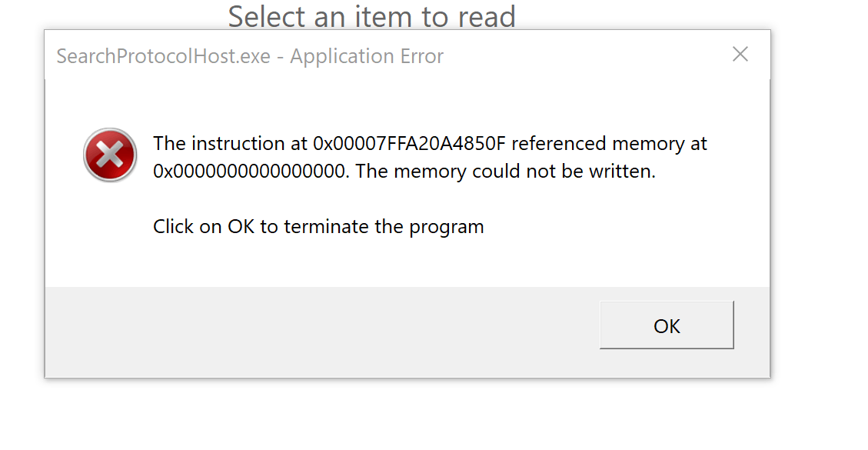Select the SearchProtocolHost.exe title bar text

click(163, 56)
